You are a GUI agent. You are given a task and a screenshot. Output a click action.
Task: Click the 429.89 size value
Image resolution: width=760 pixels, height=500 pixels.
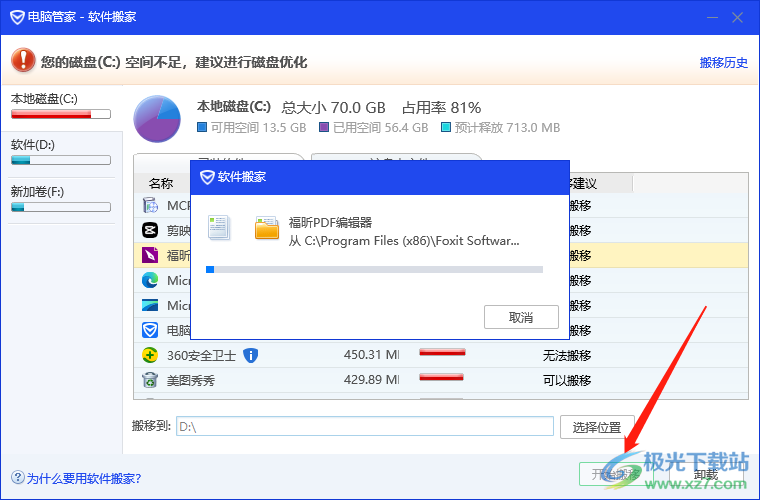coord(371,379)
